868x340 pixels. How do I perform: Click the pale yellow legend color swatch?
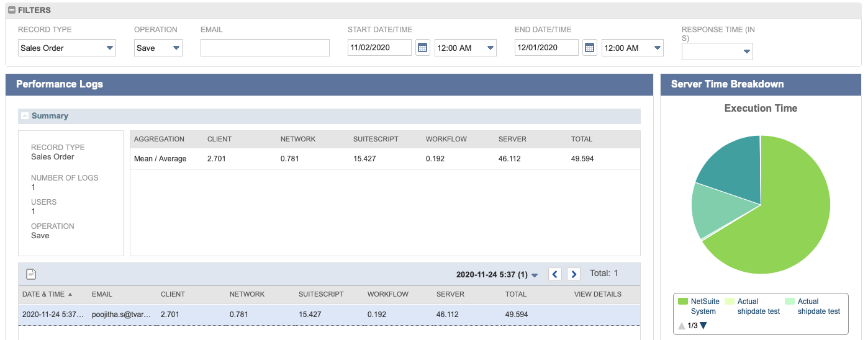(730, 302)
